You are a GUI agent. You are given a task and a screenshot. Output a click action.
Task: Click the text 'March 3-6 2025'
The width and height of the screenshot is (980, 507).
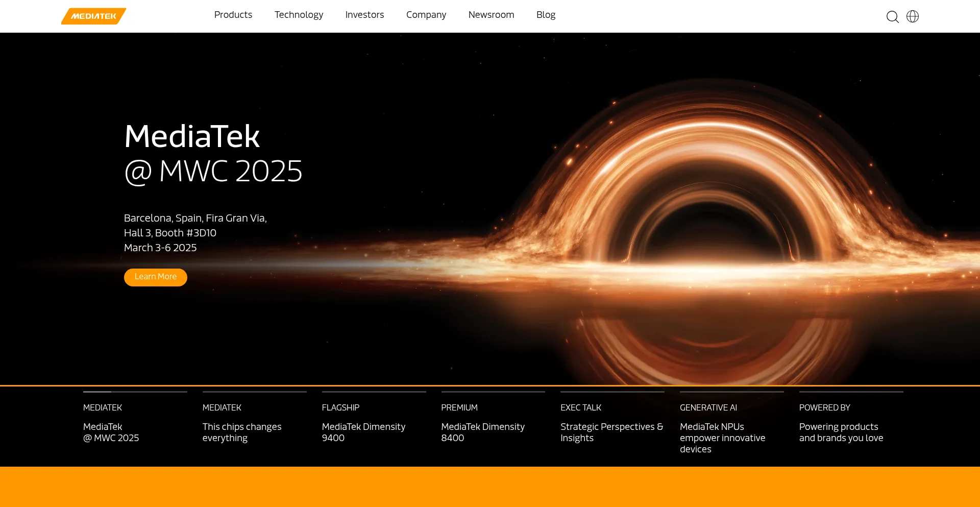pos(160,248)
